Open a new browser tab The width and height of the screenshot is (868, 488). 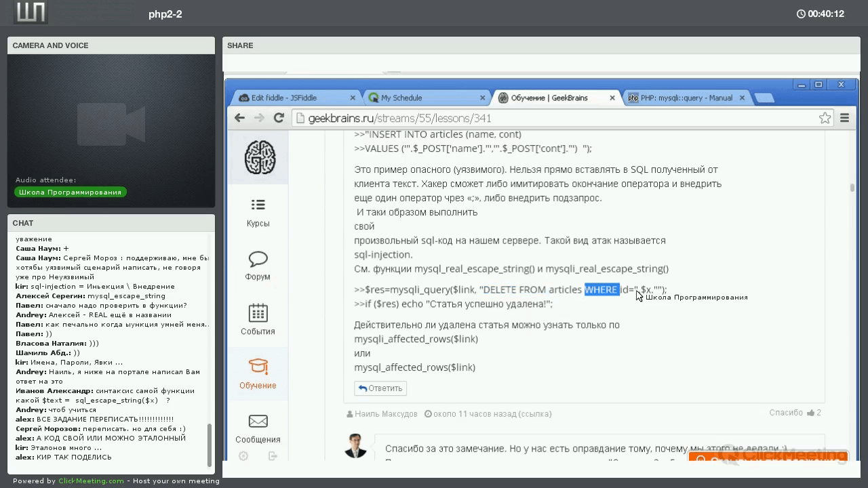(764, 98)
